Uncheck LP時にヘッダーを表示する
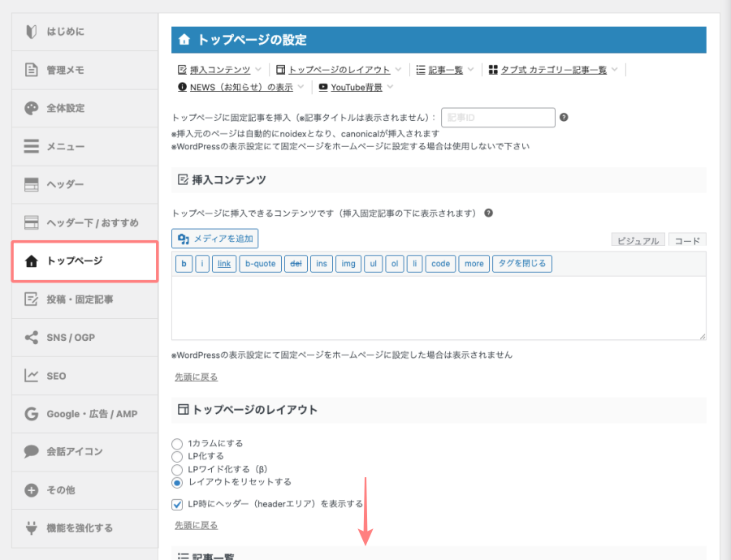This screenshot has height=560, width=731. 177,504
